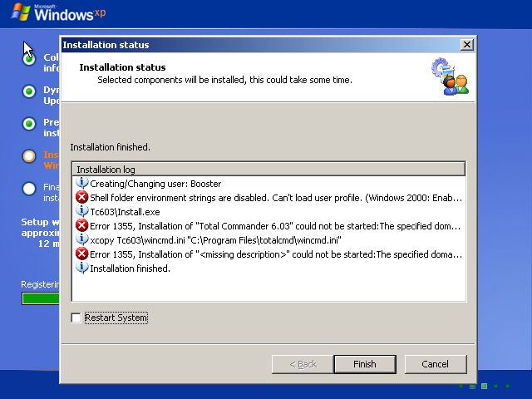Click error icon beside Shell folder environment strings
This screenshot has height=399, width=532.
pyautogui.click(x=81, y=197)
